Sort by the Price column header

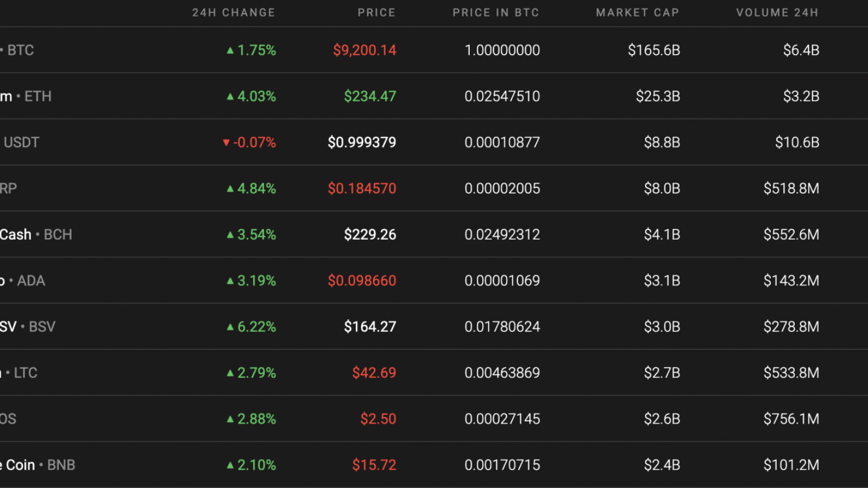click(x=376, y=12)
